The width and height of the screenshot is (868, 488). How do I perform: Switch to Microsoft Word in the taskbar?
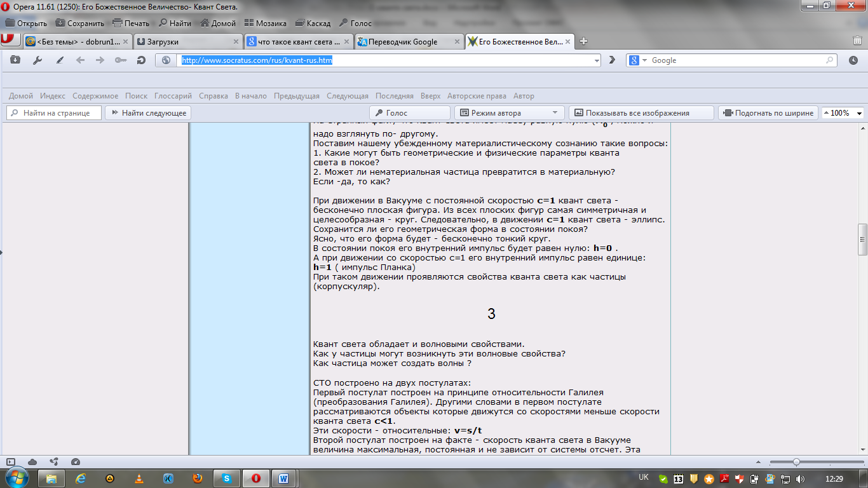pyautogui.click(x=284, y=478)
